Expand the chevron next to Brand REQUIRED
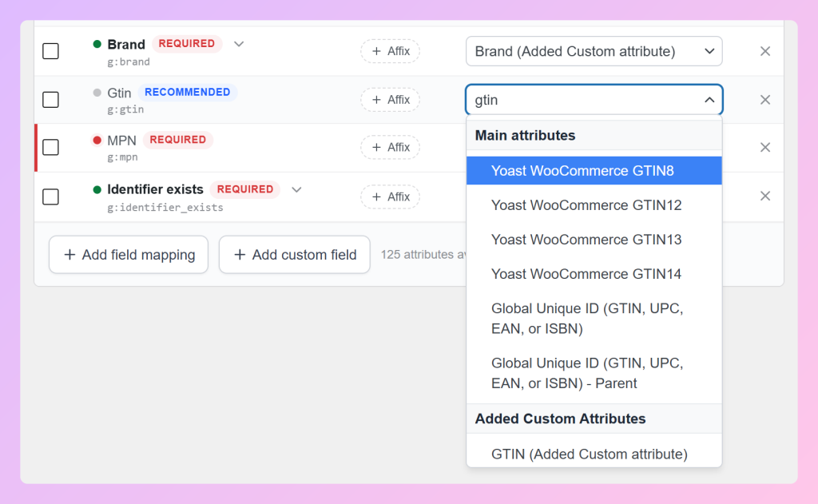Image resolution: width=818 pixels, height=504 pixels. point(239,44)
